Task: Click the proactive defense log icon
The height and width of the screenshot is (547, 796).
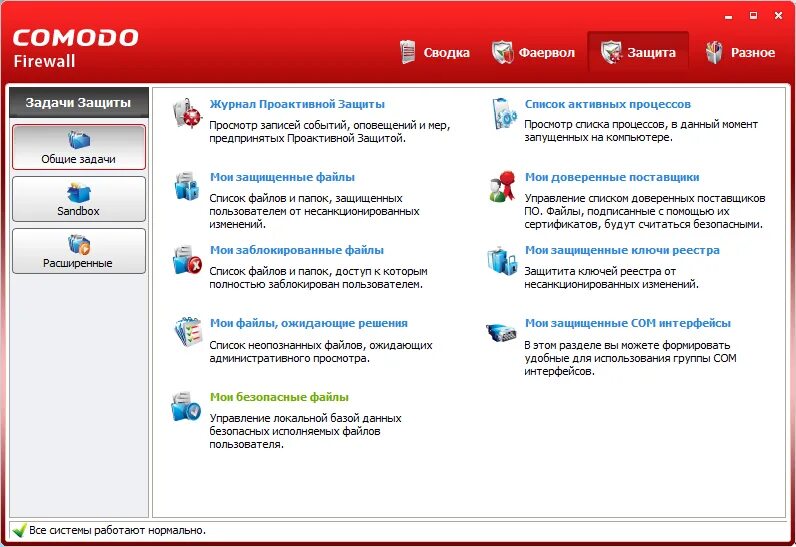Action: pyautogui.click(x=187, y=113)
